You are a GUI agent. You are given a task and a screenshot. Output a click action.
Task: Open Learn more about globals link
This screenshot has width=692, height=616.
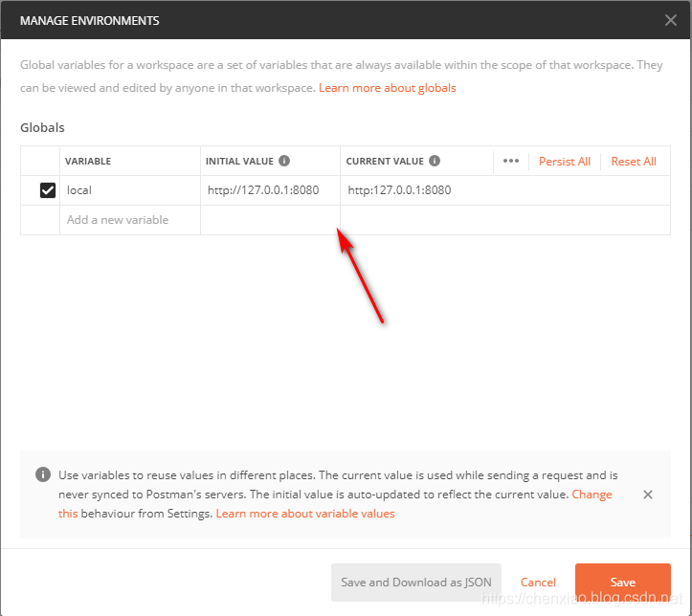(x=387, y=88)
